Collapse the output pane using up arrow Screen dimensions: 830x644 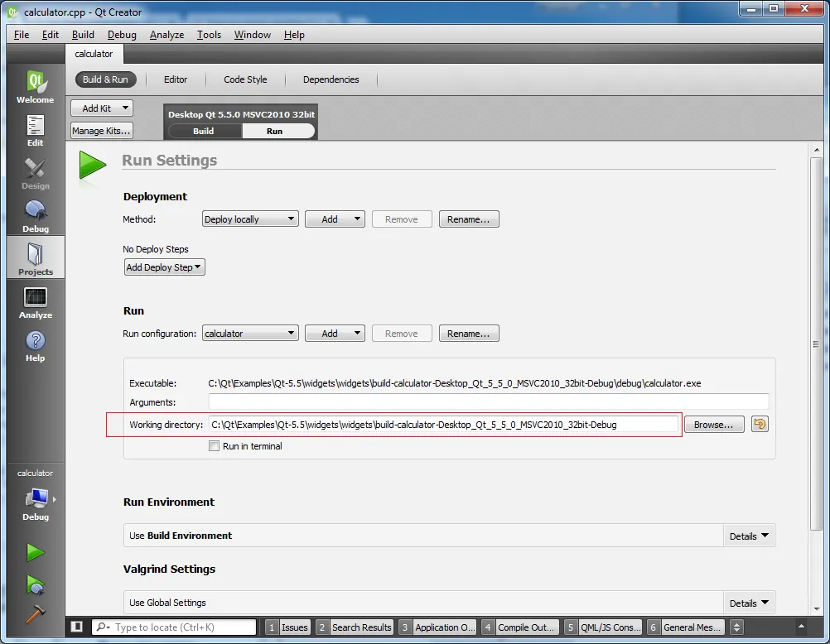pos(801,627)
